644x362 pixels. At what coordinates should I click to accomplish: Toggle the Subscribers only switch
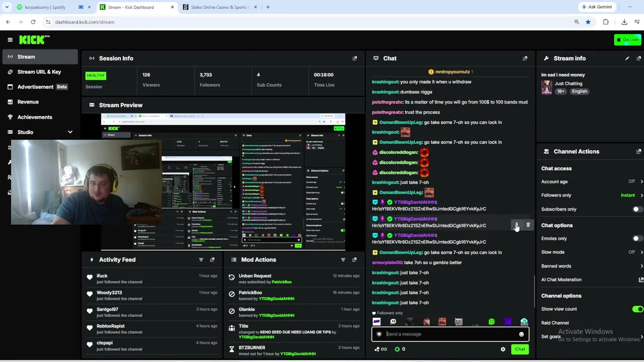point(637,209)
